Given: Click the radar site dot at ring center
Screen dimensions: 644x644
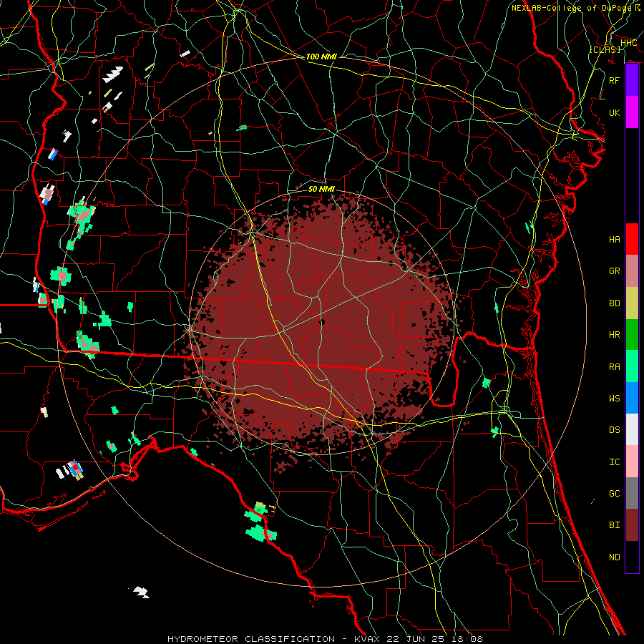Looking at the screenshot, I should (322, 322).
